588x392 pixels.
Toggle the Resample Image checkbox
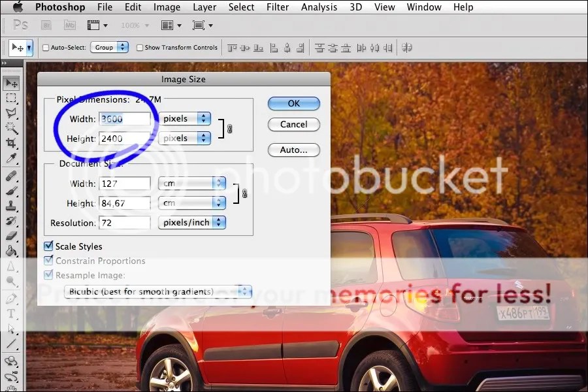pos(48,274)
